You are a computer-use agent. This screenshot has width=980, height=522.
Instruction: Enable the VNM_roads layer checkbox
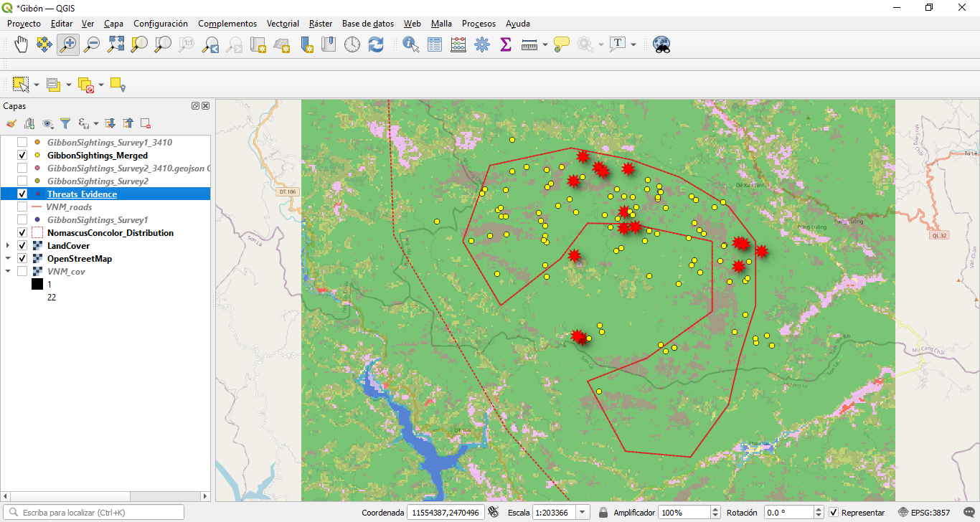point(22,207)
